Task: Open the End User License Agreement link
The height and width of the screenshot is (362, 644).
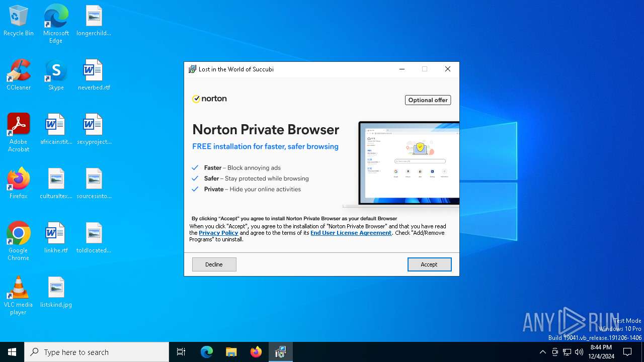Action: pyautogui.click(x=351, y=233)
